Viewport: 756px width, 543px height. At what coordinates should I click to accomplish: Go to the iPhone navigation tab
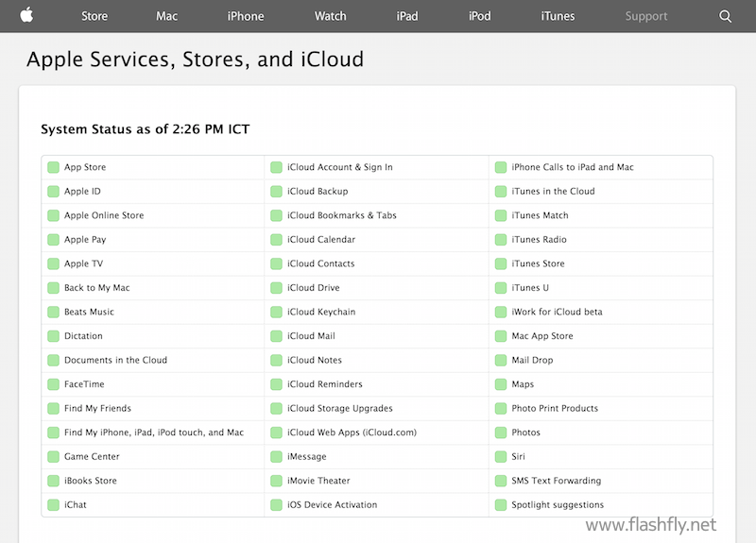coord(246,16)
